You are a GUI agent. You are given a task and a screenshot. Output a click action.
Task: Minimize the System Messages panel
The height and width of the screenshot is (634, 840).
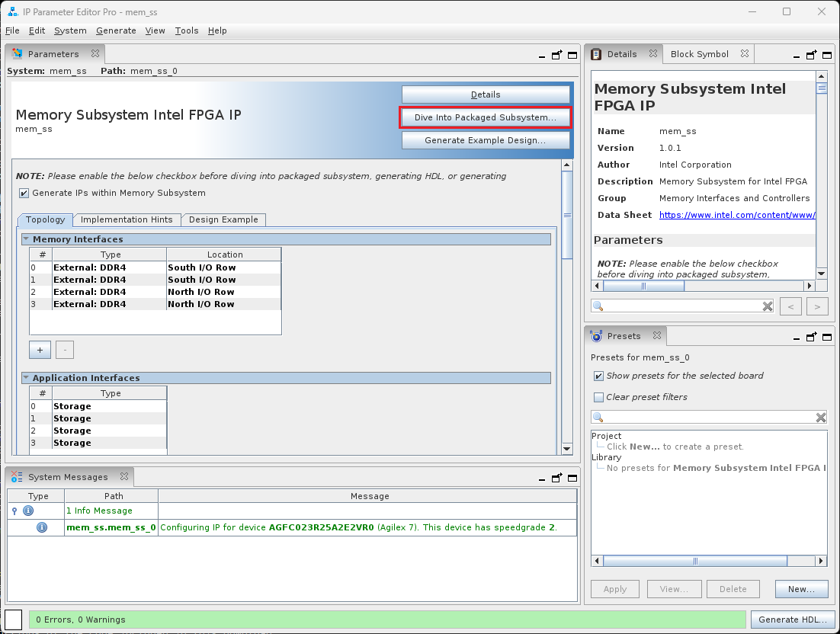542,477
